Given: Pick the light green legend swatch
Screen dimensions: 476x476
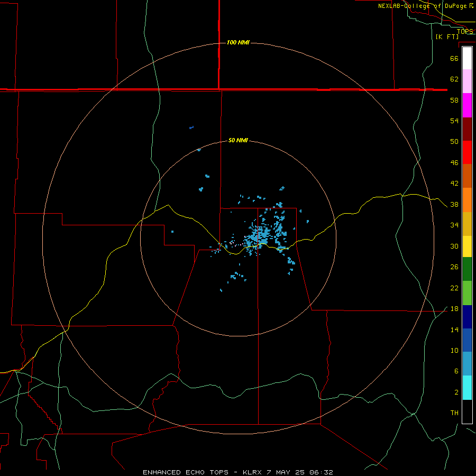Looking at the screenshot, I should point(467,293).
